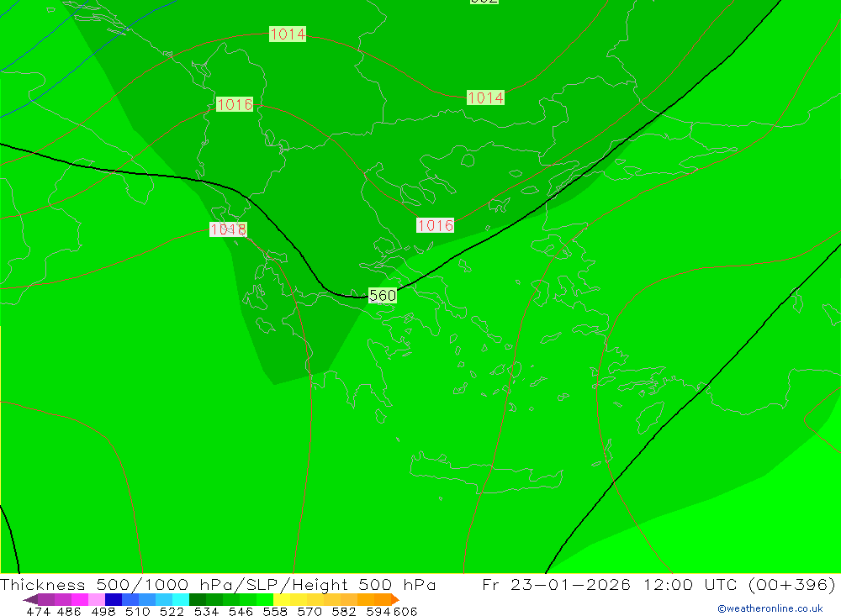Screen dimensions: 841x616
Task: Click the legend value 534
Action: (207, 612)
